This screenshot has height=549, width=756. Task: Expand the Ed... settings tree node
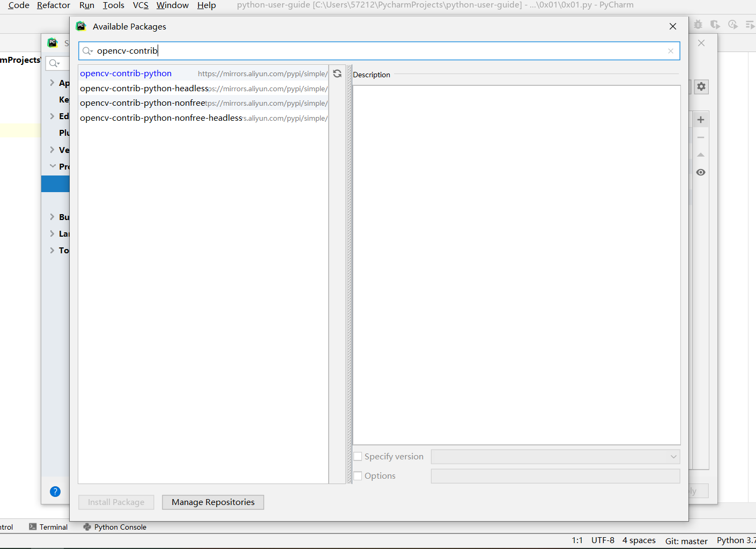(52, 116)
